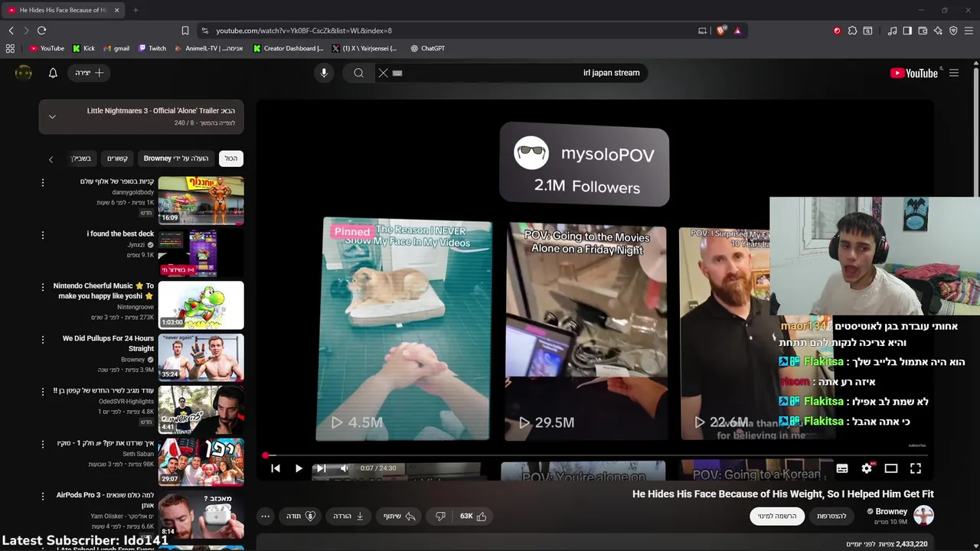This screenshot has width=980, height=551.
Task: Open the browser main menu
Action: click(x=969, y=31)
